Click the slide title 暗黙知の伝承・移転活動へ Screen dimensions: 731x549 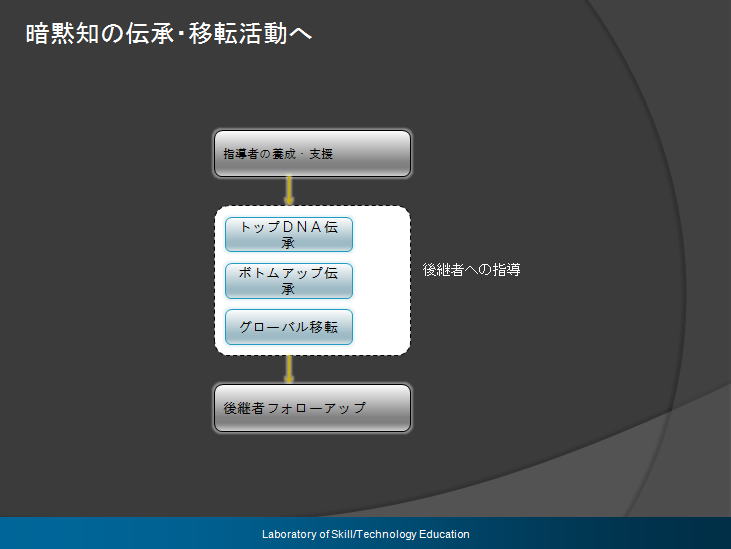coord(168,34)
